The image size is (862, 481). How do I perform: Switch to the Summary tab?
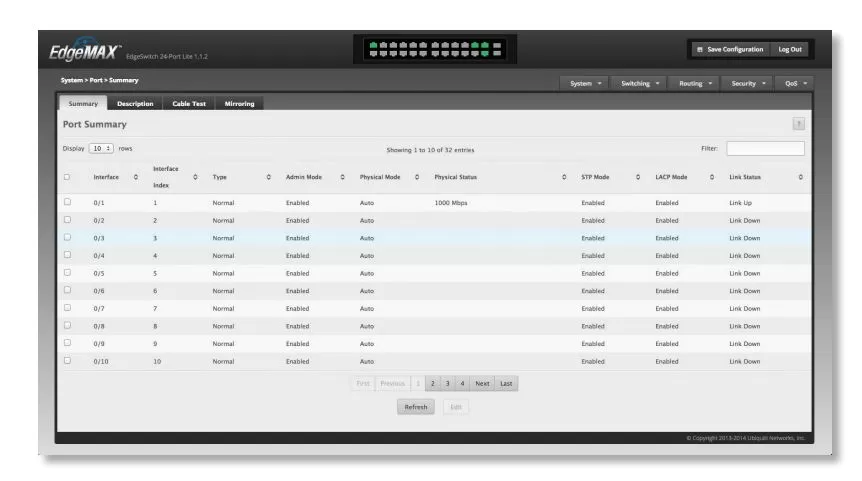83,103
